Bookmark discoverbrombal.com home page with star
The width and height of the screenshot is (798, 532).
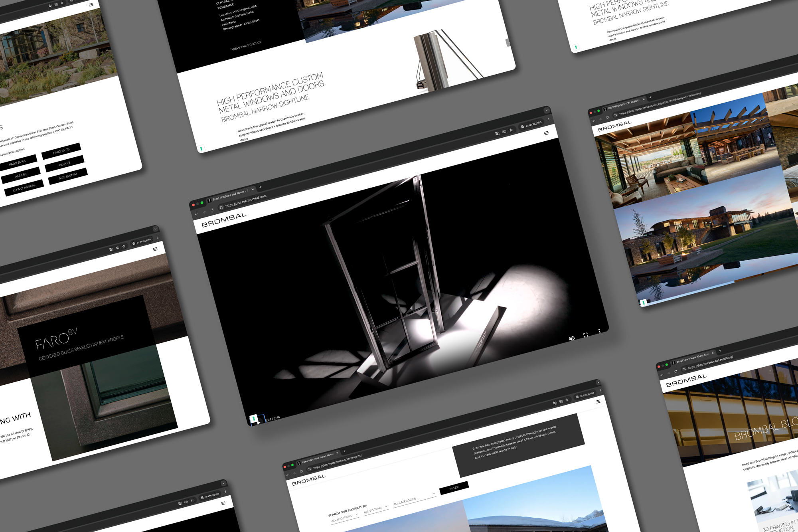(511, 130)
